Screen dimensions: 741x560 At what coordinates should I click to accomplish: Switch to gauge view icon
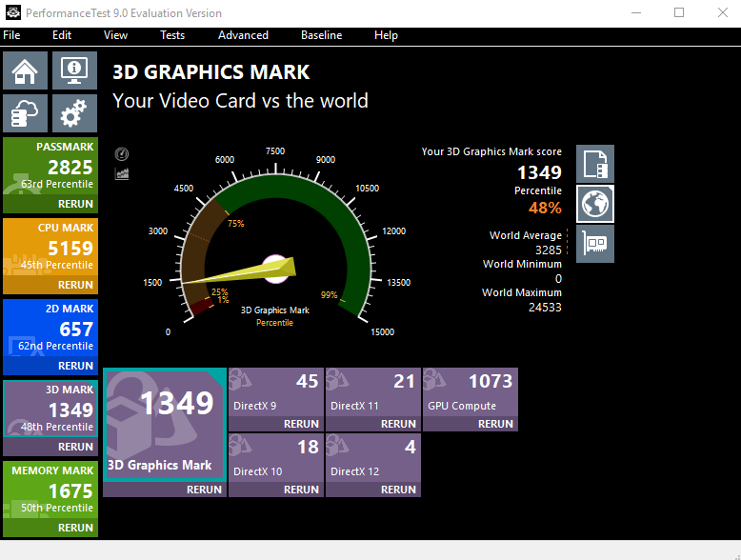click(x=122, y=153)
